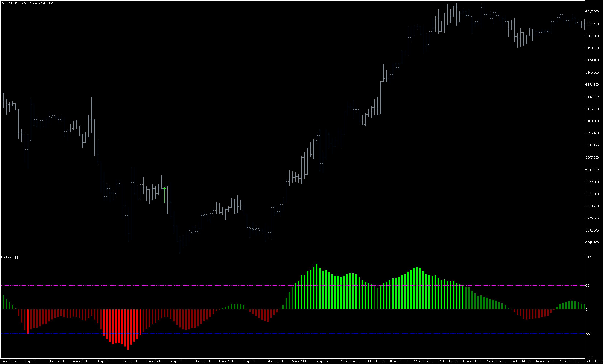The height and width of the screenshot is (364, 603).
Task: Click price label 3039.000 on the scale
Action: [592, 182]
